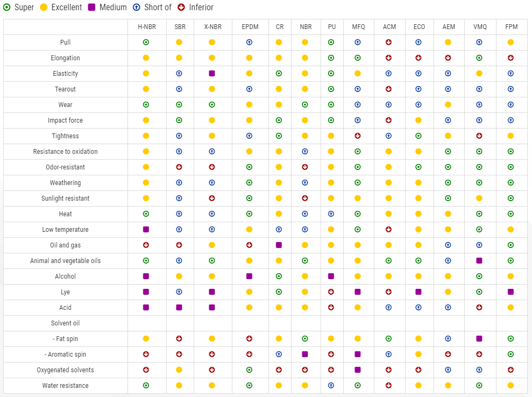Image resolution: width=532 pixels, height=397 pixels.
Task: Click the Excellent legend yellow dot
Action: (x=44, y=8)
